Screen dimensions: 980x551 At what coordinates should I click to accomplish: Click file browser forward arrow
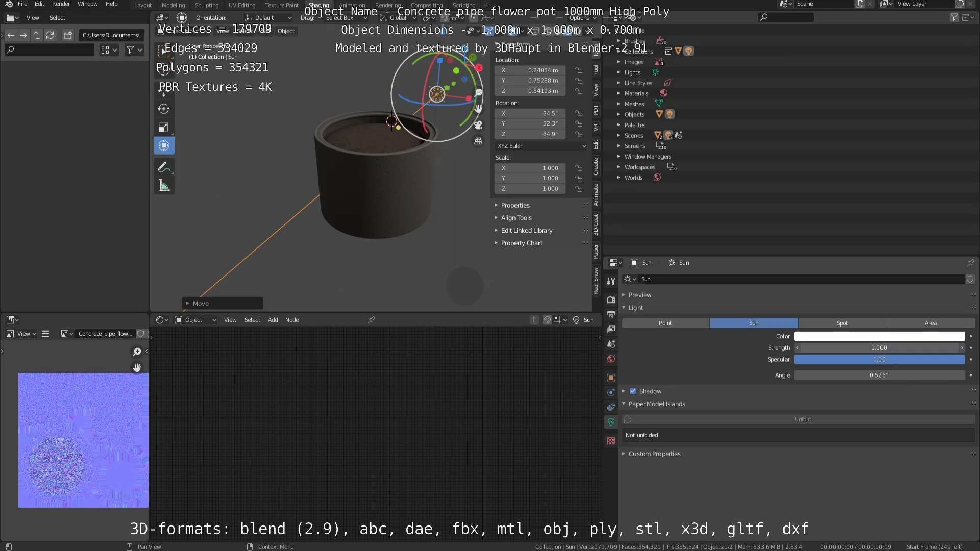pos(23,35)
